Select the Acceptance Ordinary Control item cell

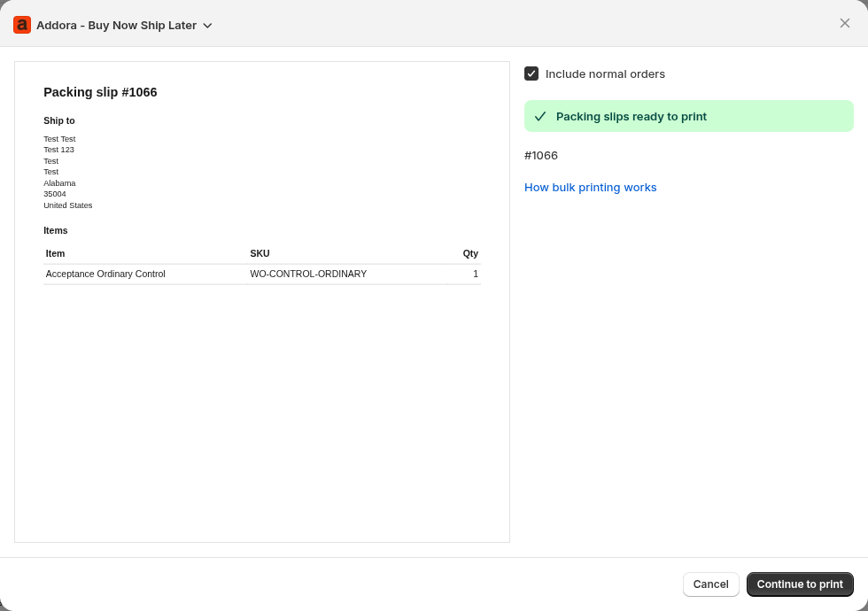(105, 274)
